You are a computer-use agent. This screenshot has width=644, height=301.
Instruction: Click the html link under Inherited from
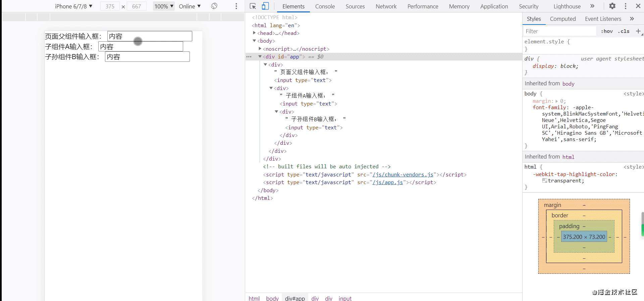pyautogui.click(x=568, y=157)
